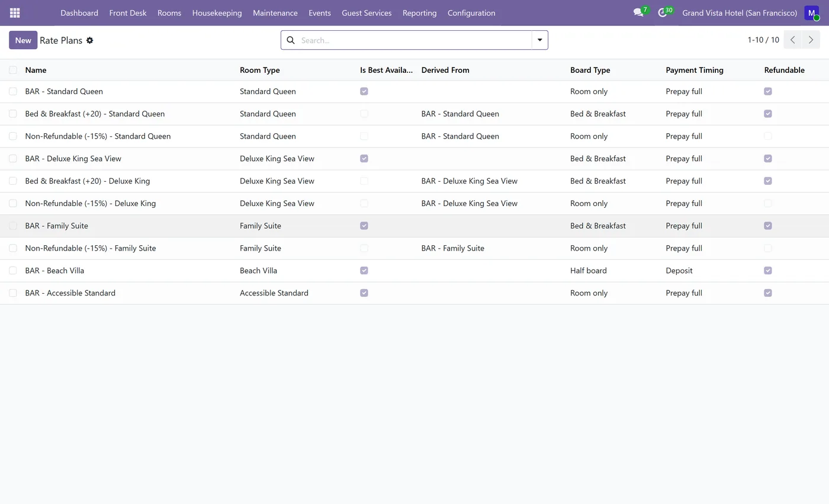829x504 pixels.
Task: Go to the previous records page arrow
Action: click(793, 40)
